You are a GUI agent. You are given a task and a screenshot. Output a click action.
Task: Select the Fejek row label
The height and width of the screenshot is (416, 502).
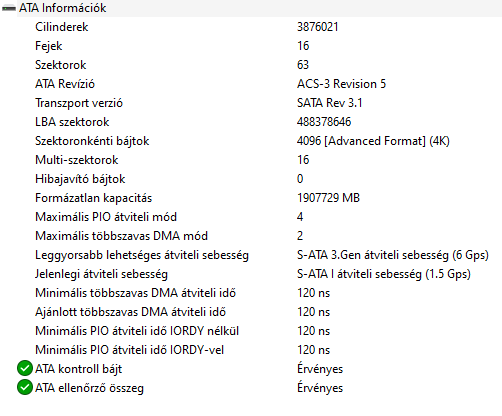click(49, 46)
